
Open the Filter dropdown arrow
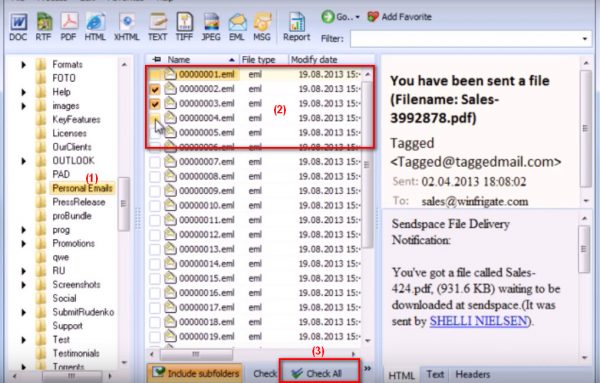(x=584, y=39)
